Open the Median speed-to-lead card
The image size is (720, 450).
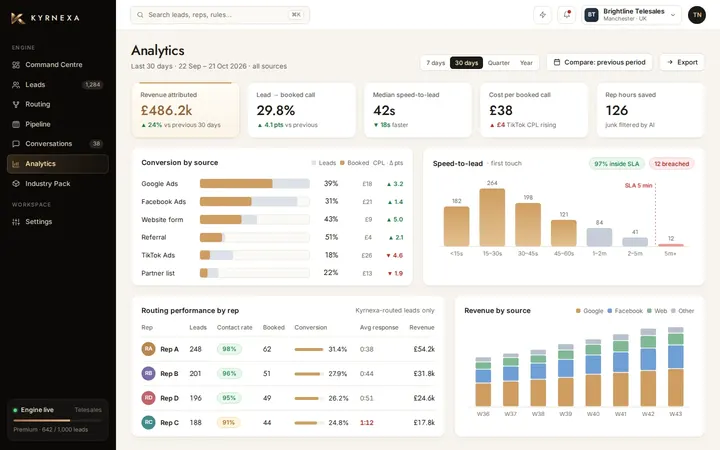[418, 110]
